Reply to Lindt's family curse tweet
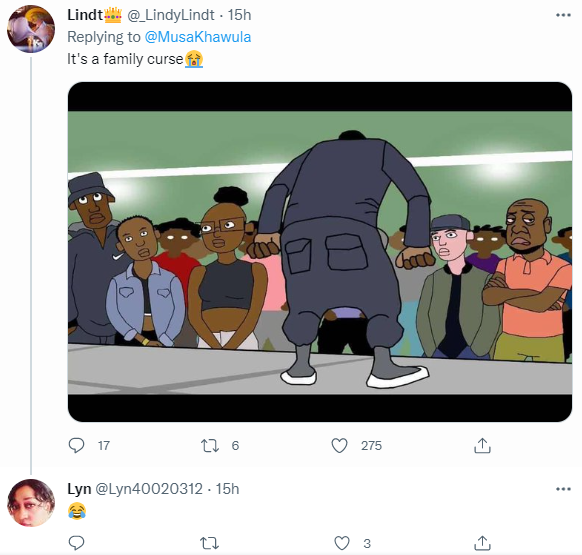582x555 pixels. pyautogui.click(x=76, y=445)
